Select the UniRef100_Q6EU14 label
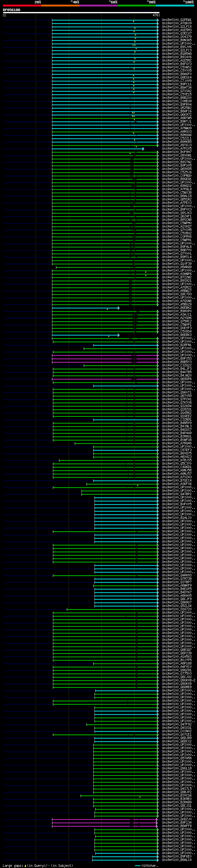Viewport: 197px width, 868px height. 176,78
